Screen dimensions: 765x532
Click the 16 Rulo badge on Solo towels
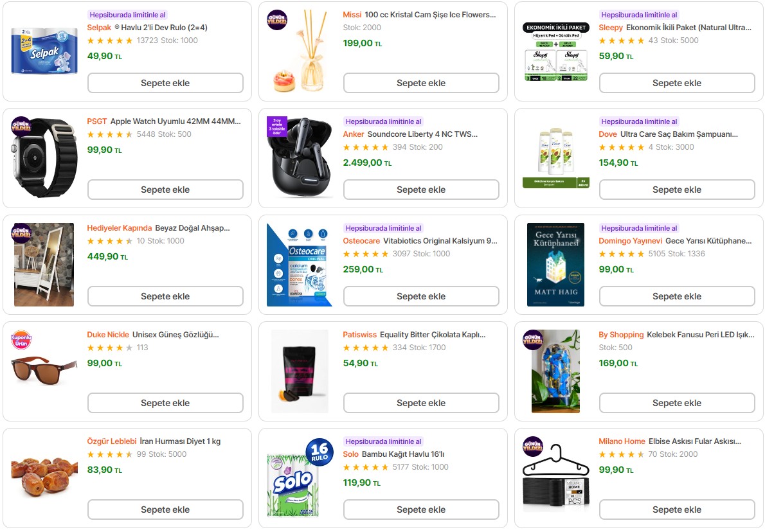tap(318, 451)
